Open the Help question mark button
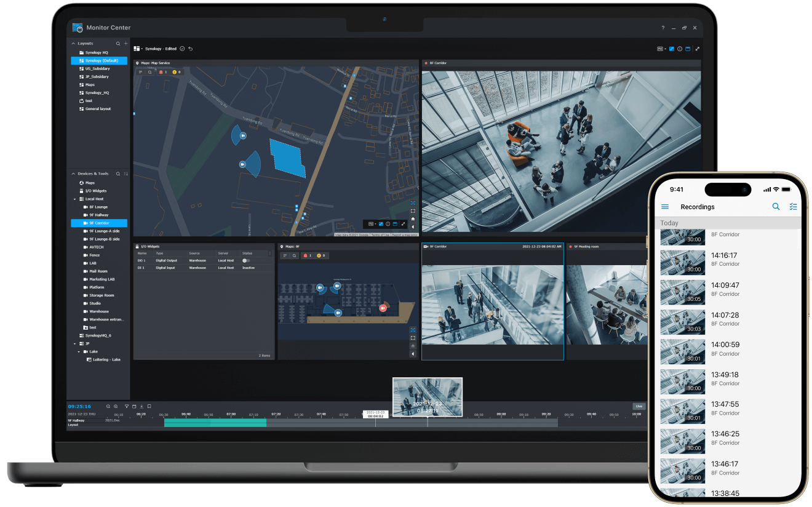Screen dimensions: 812x507 tap(663, 28)
